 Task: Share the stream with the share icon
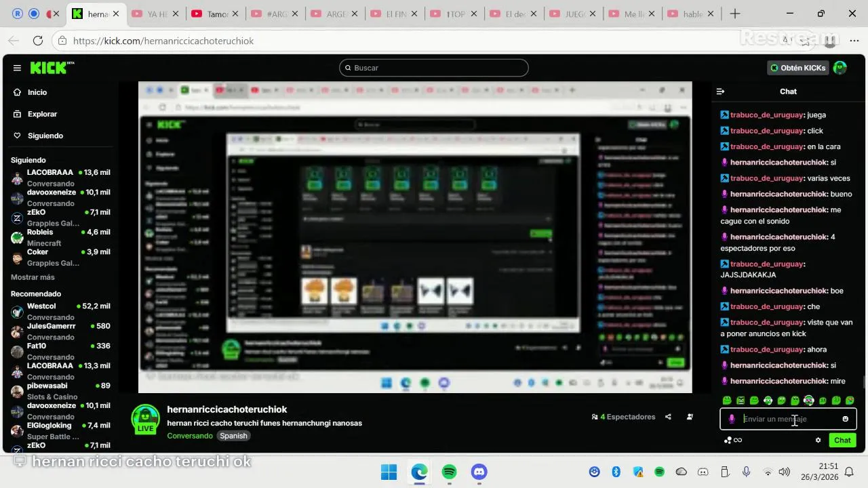(668, 417)
